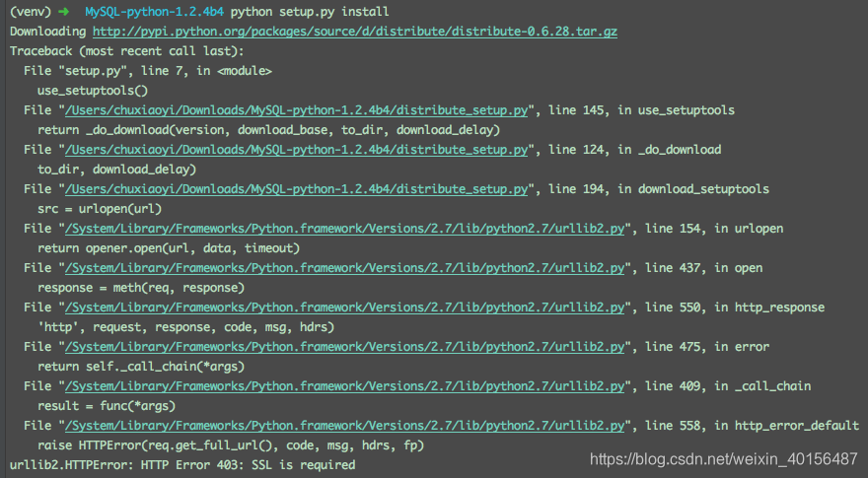Click 'response = meth(req, response)' line
868x478 pixels.
point(141,288)
